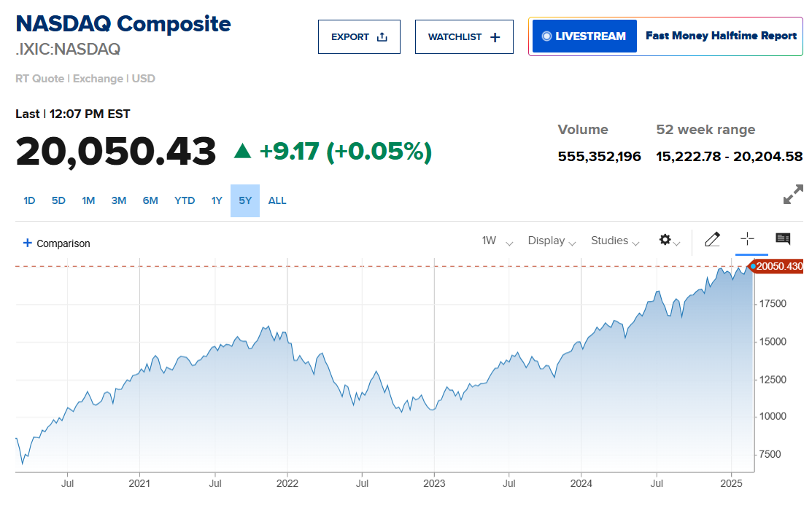Viewport: 812px width, 511px height.
Task: Click the Watchlist plus icon
Action: [495, 37]
